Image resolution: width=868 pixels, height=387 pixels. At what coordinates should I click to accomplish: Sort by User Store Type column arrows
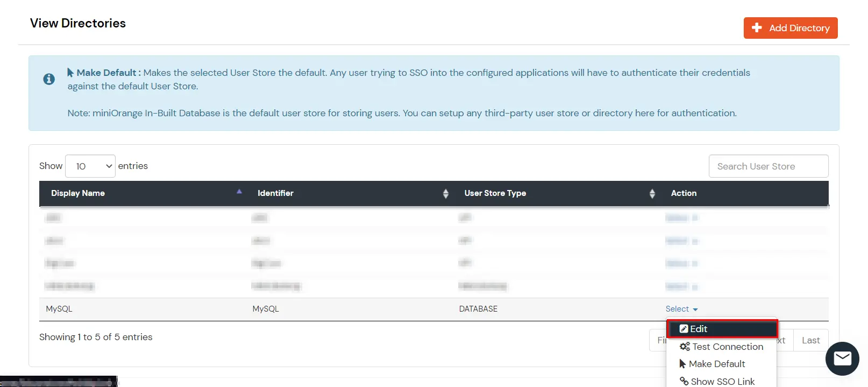(652, 194)
